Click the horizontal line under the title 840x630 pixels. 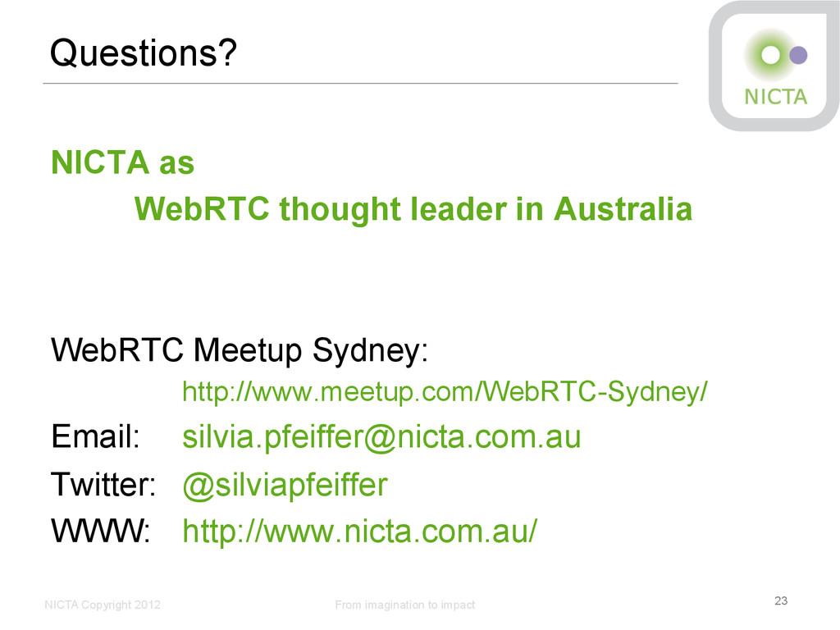tap(361, 83)
